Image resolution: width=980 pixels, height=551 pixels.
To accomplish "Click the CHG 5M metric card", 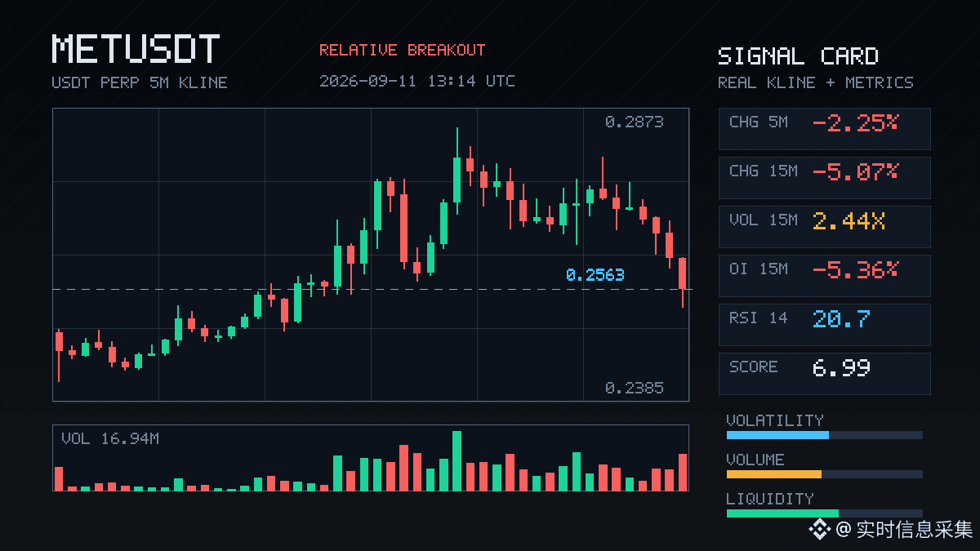I will click(824, 128).
